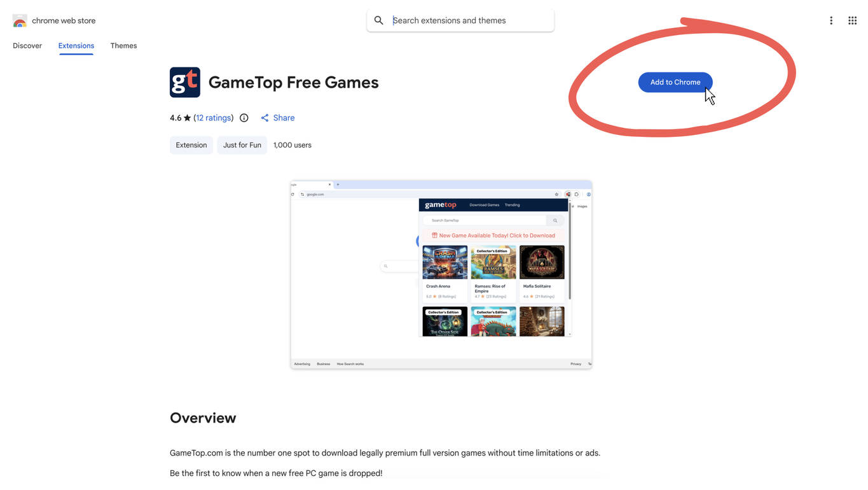
Task: Click the ratings info circle icon
Action: pos(244,118)
